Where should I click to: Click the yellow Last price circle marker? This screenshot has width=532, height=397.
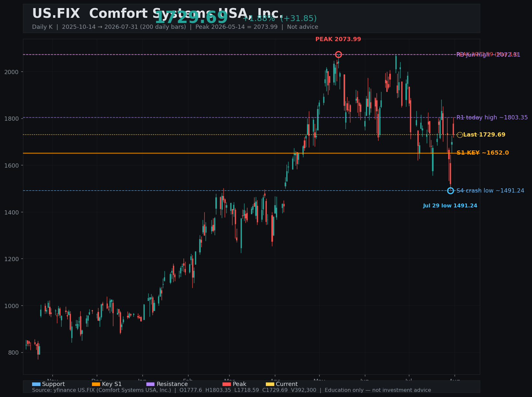pyautogui.click(x=460, y=135)
